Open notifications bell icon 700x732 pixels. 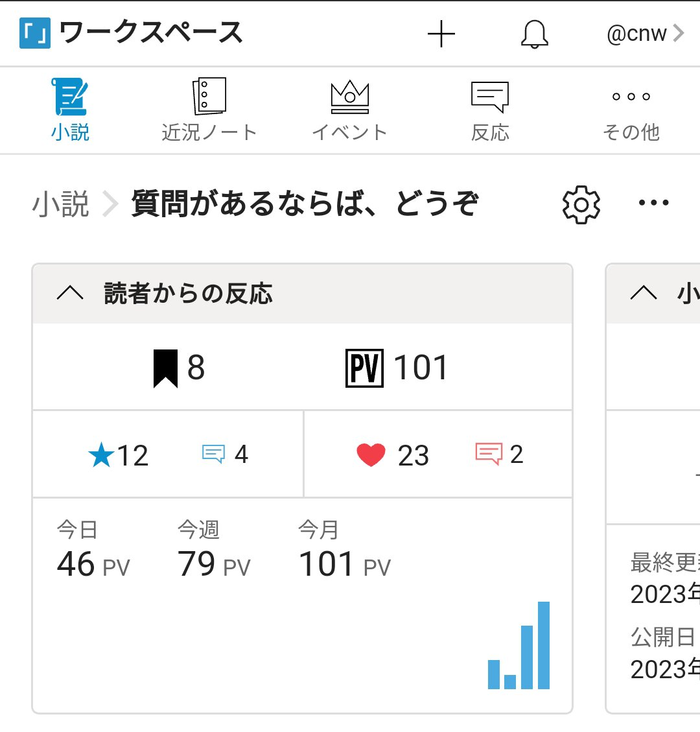[x=535, y=34]
